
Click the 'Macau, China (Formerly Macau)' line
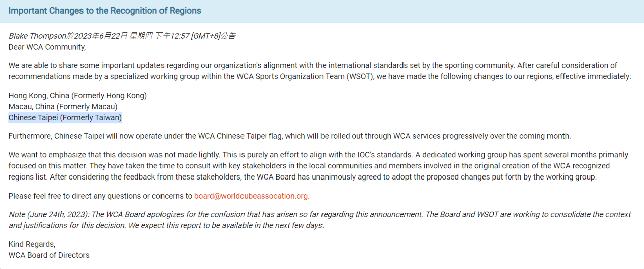tap(63, 107)
